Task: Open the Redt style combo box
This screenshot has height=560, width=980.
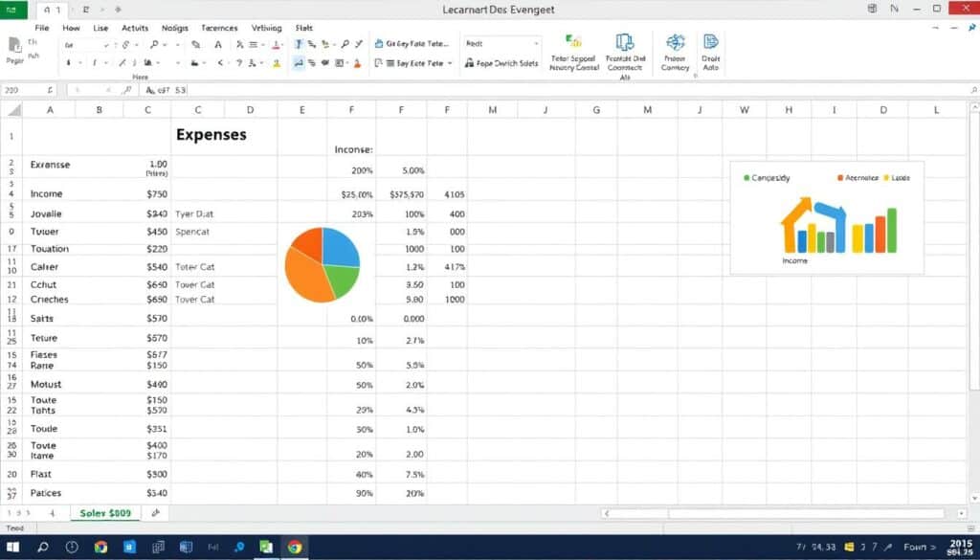Action: pyautogui.click(x=501, y=44)
